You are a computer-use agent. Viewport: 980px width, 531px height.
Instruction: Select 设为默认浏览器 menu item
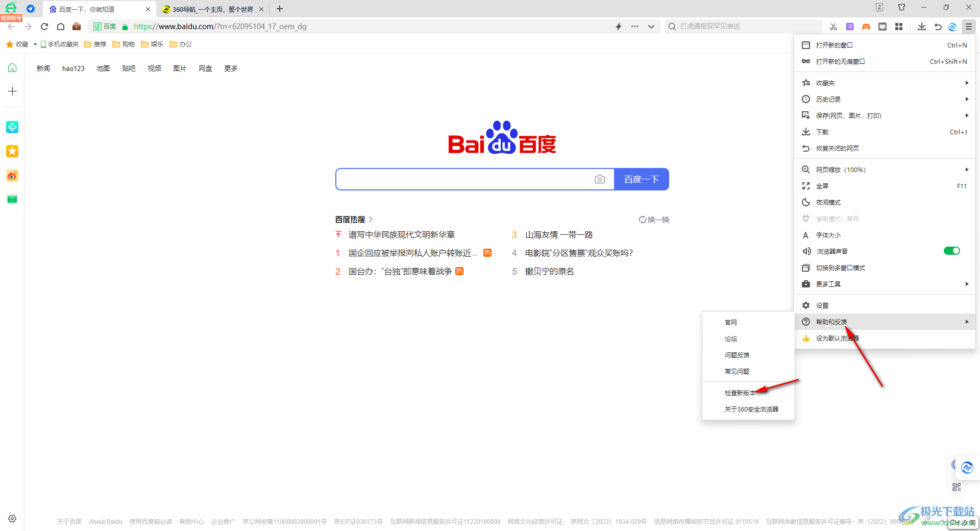(885, 338)
